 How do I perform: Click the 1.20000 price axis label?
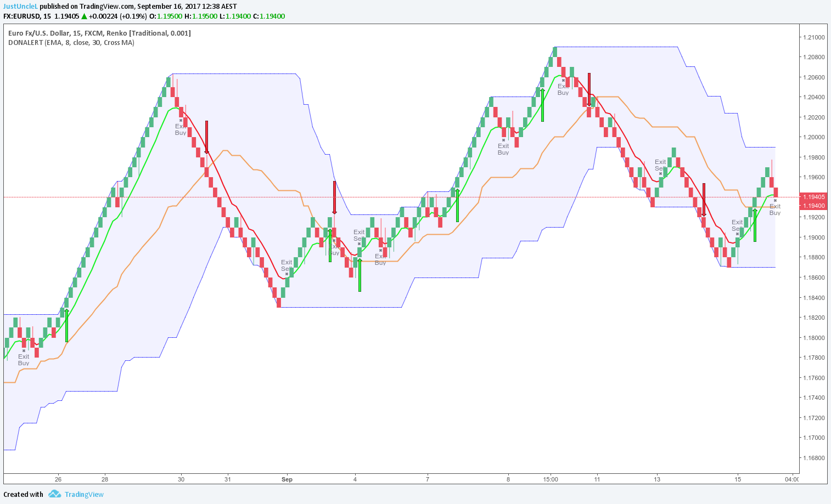tap(813, 137)
